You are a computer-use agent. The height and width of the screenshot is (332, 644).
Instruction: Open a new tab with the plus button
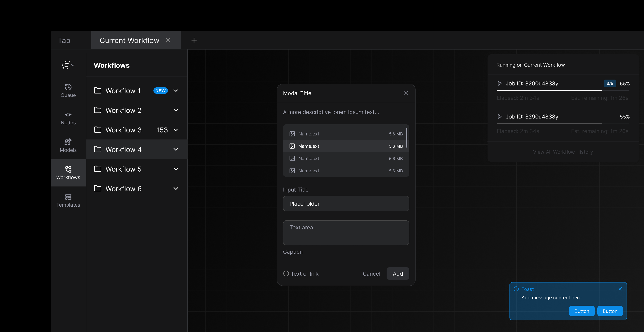pyautogui.click(x=194, y=40)
